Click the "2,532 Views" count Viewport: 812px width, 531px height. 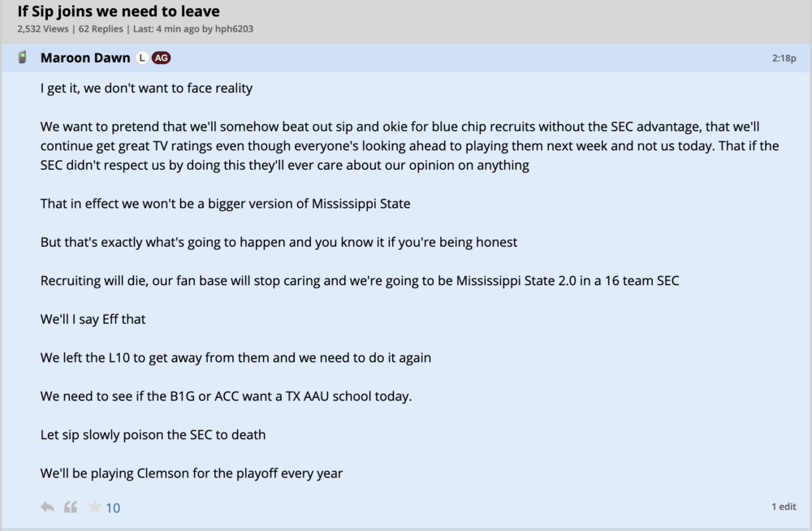coord(44,29)
